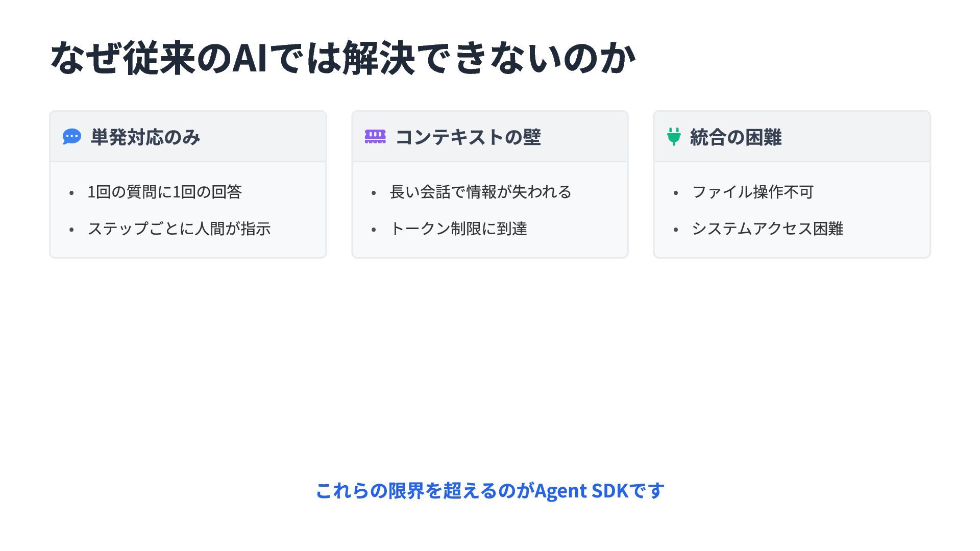
Task: Click the slide title なぜ従来のAIでは解決できないのか
Action: (343, 58)
